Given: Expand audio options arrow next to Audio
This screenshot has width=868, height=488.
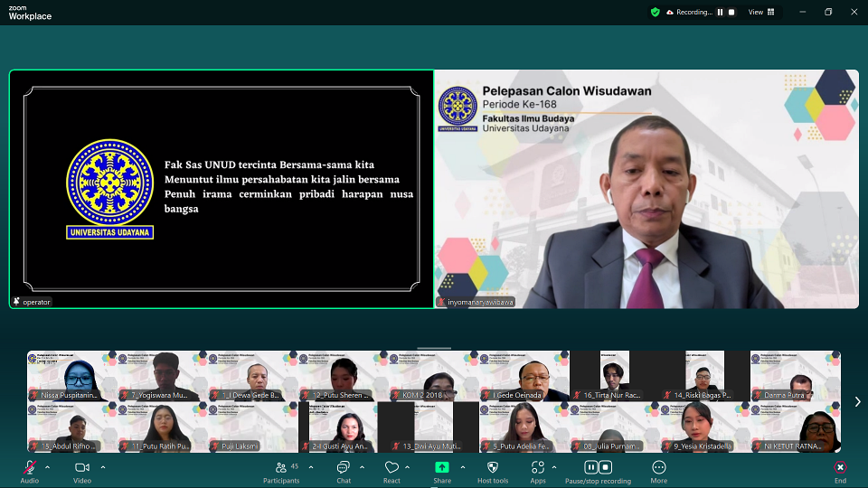Looking at the screenshot, I should click(48, 467).
